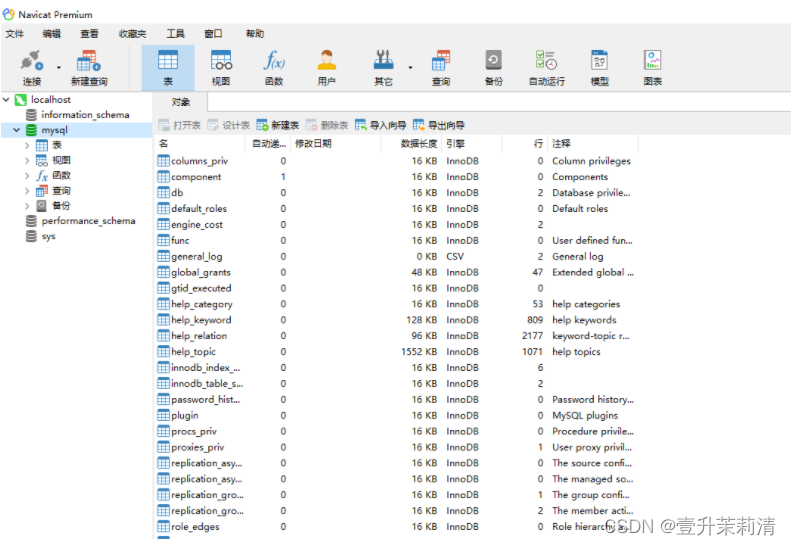
Task: Click the 其它 (Others) toolbar icon
Action: click(383, 67)
